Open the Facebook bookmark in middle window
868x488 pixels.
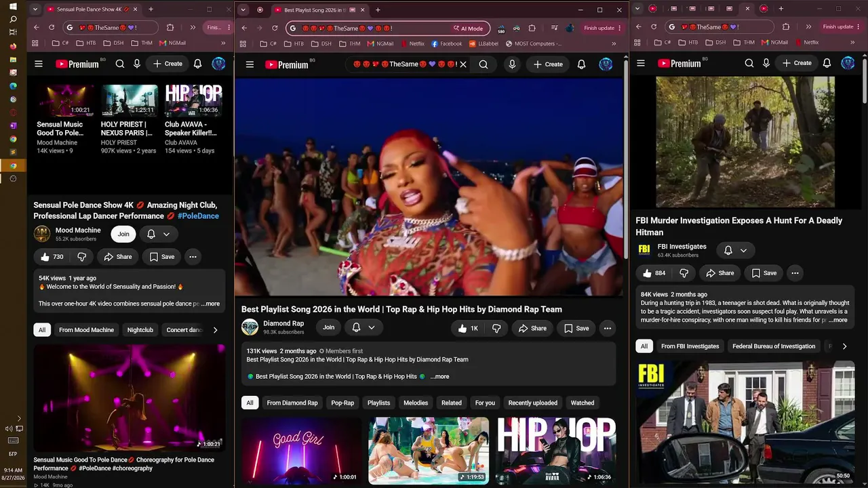(x=446, y=43)
